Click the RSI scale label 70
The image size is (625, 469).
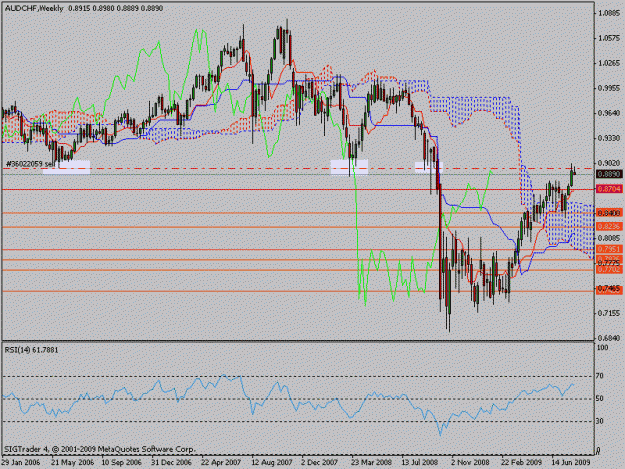600,376
